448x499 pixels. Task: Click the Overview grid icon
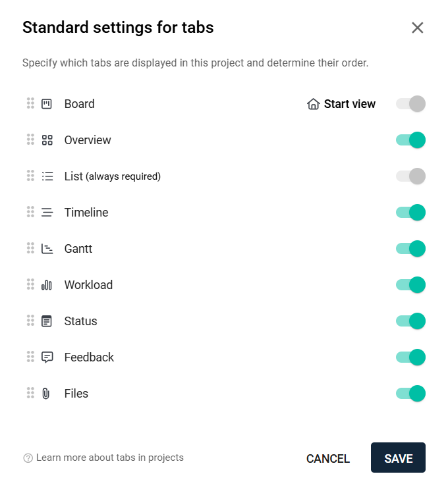[47, 140]
